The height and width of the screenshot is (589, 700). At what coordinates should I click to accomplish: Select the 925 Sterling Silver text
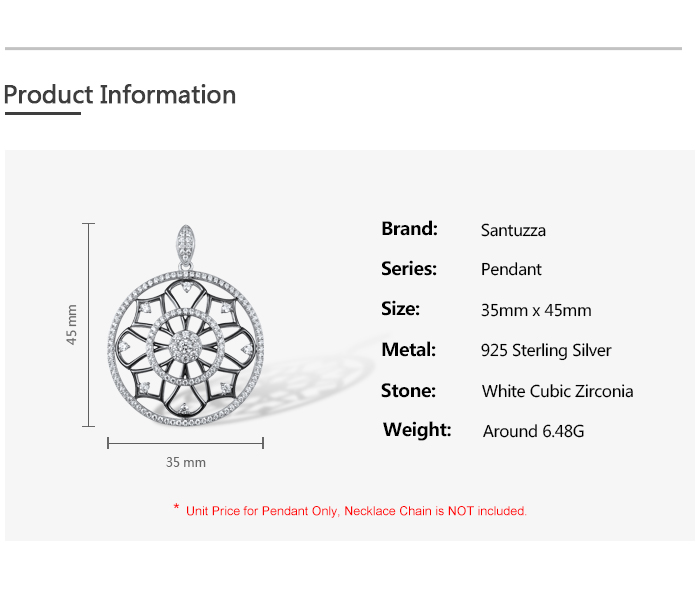coord(546,351)
